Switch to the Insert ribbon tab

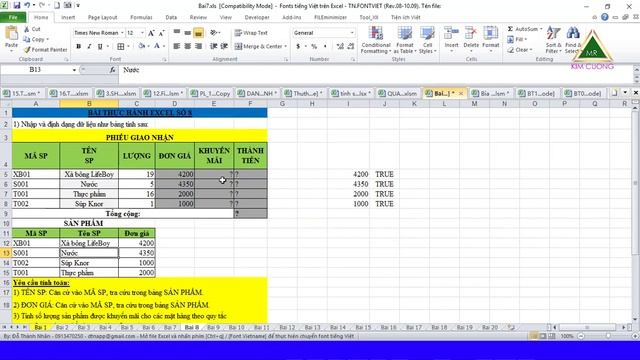[68, 18]
